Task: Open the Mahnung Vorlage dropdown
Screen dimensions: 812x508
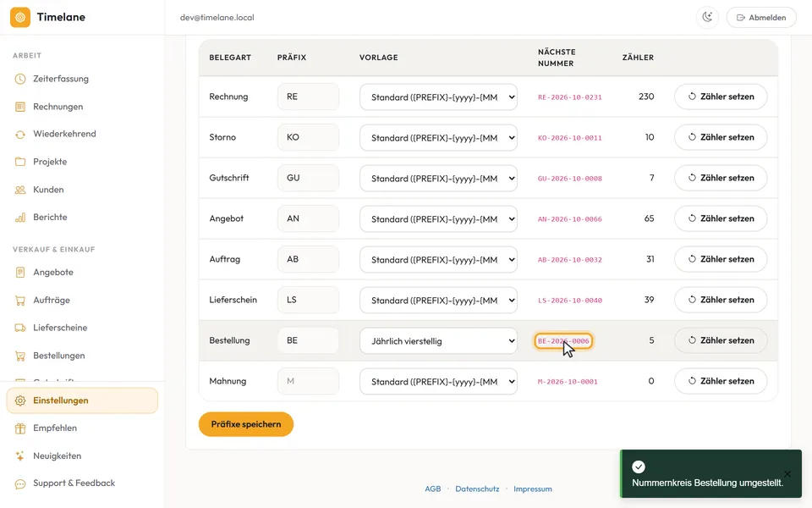Action: pyautogui.click(x=438, y=382)
